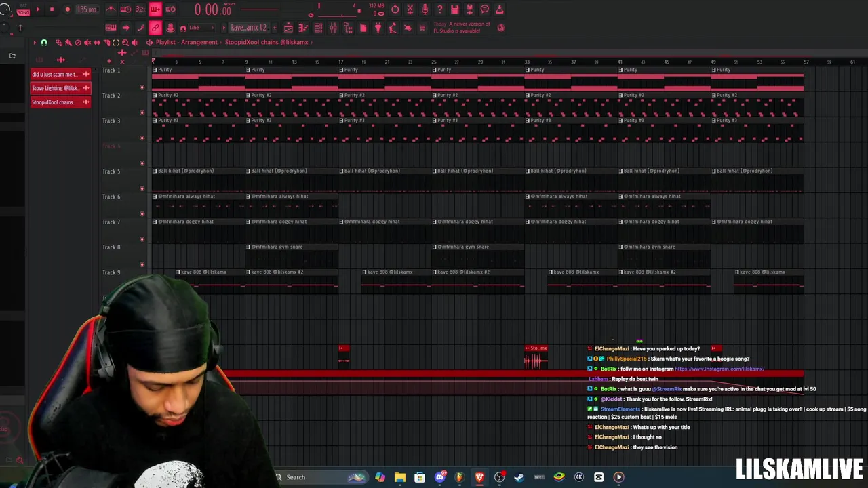The width and height of the screenshot is (868, 488).
Task: Click the globe online news icon
Action: click(x=500, y=28)
